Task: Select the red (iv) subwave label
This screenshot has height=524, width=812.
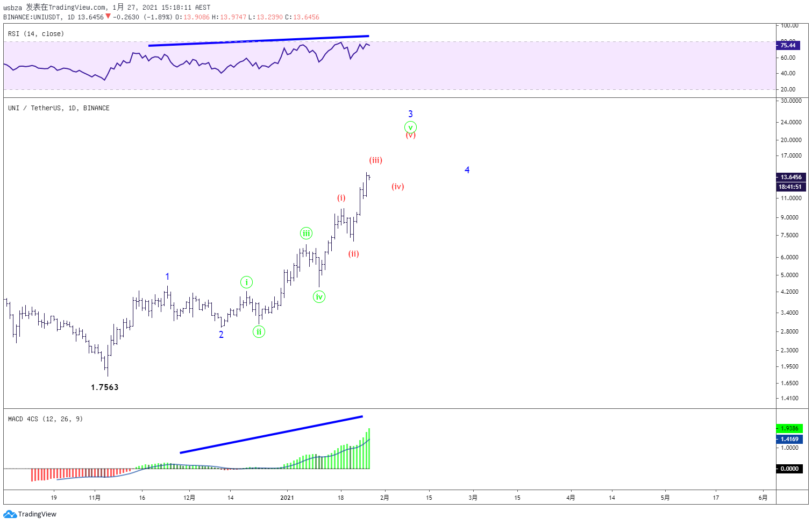Action: coord(397,187)
